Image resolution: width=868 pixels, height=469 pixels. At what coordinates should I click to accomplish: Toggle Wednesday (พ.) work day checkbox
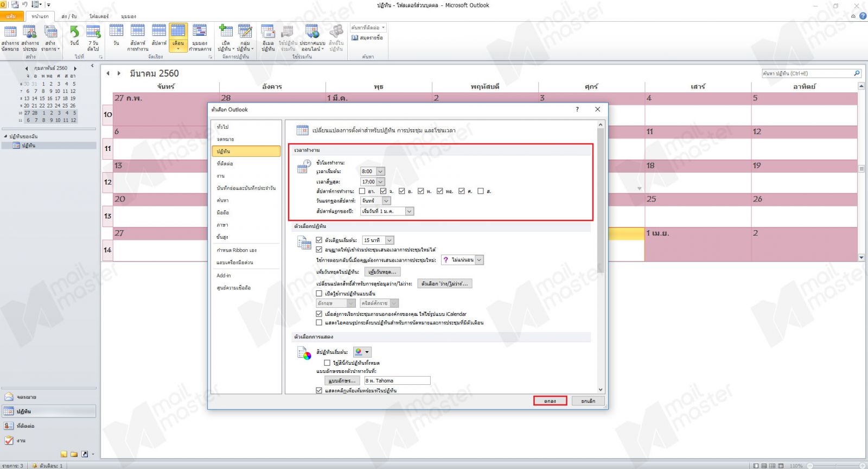tap(421, 191)
